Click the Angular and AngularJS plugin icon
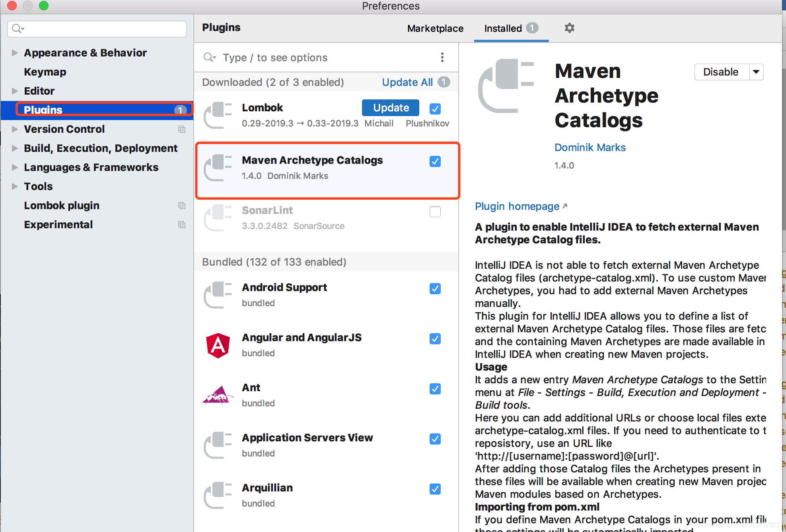 [218, 345]
